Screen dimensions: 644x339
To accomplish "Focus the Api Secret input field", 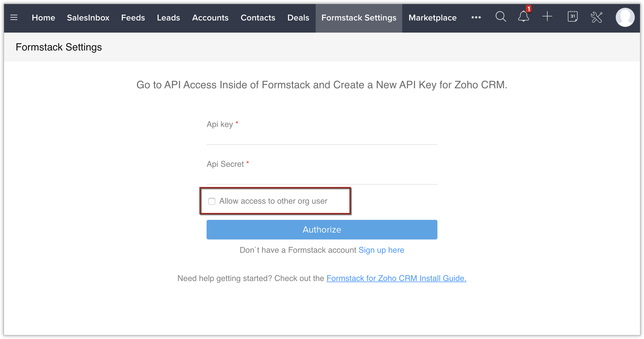I will pos(322,178).
